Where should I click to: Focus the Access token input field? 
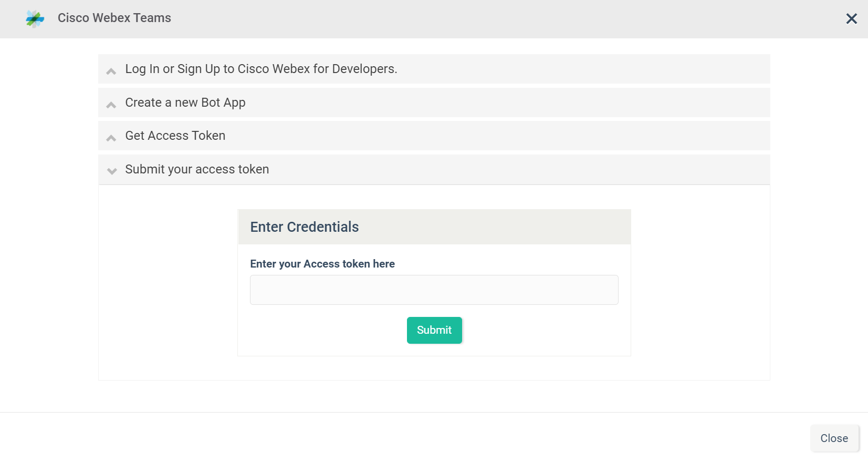(434, 290)
